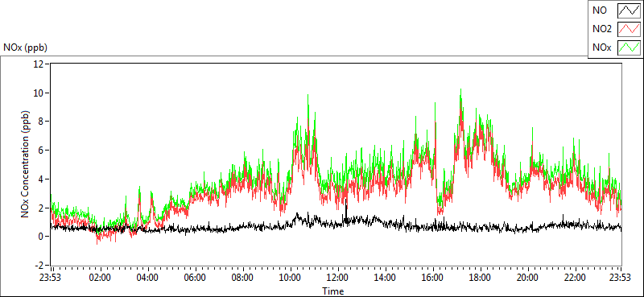Click X-axis time marker 16:00
644x297 pixels.
tap(432, 278)
